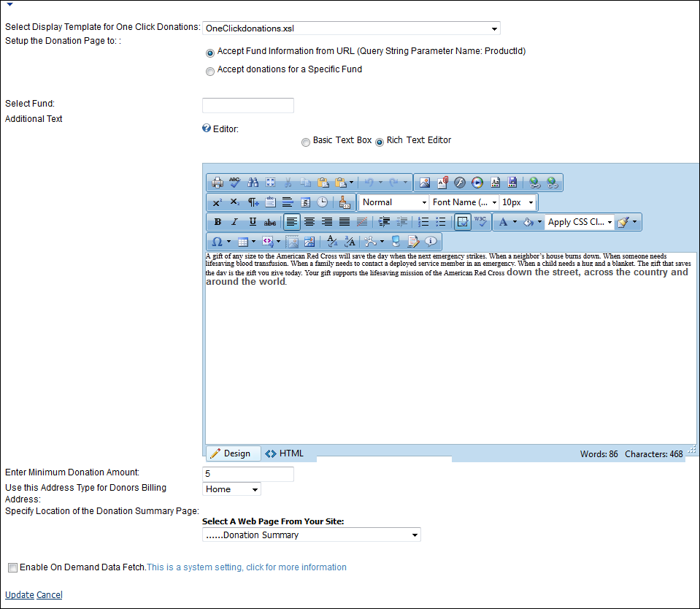Click the Update link
This screenshot has height=609, width=700.
pyautogui.click(x=20, y=595)
